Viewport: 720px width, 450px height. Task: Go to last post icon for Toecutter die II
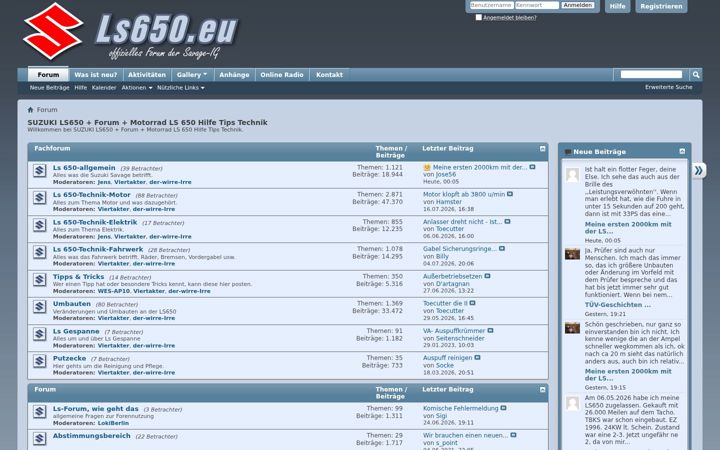[472, 303]
